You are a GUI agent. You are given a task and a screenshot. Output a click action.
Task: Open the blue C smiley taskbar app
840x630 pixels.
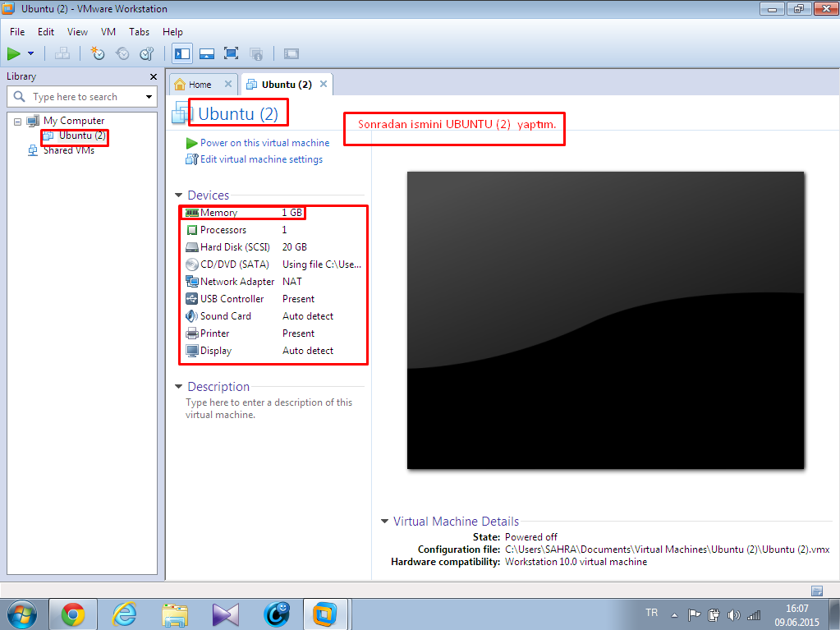click(277, 614)
